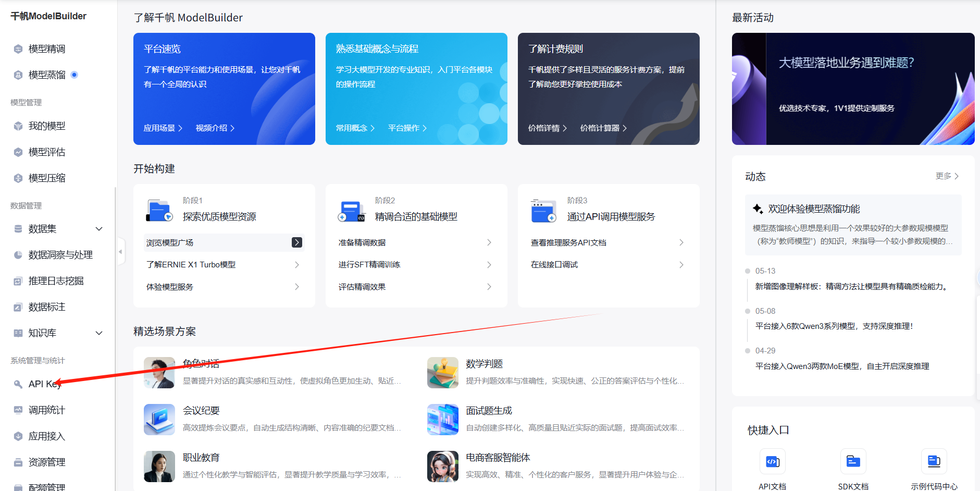Collapse the left sidebar panel handle
The height and width of the screenshot is (491, 980).
click(x=120, y=252)
